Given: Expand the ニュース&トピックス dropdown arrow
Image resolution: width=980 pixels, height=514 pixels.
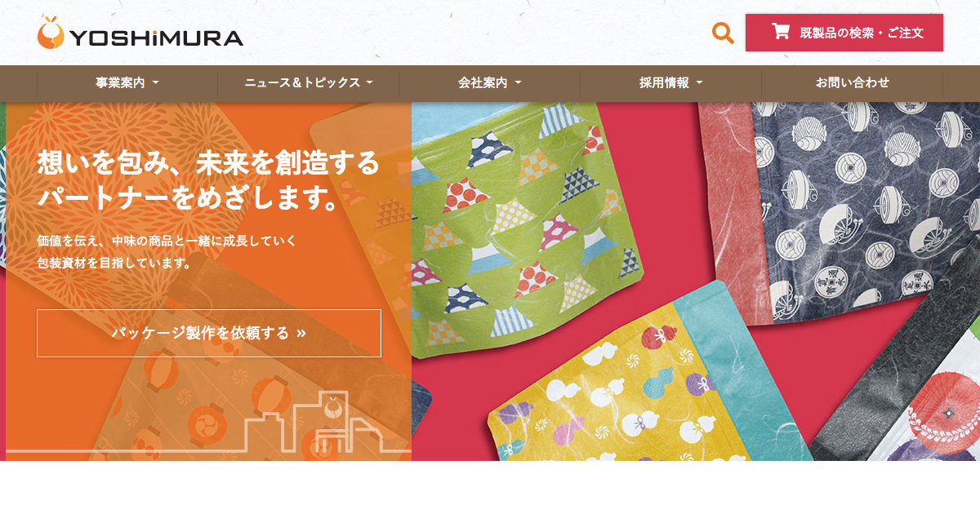Looking at the screenshot, I should pyautogui.click(x=369, y=82).
